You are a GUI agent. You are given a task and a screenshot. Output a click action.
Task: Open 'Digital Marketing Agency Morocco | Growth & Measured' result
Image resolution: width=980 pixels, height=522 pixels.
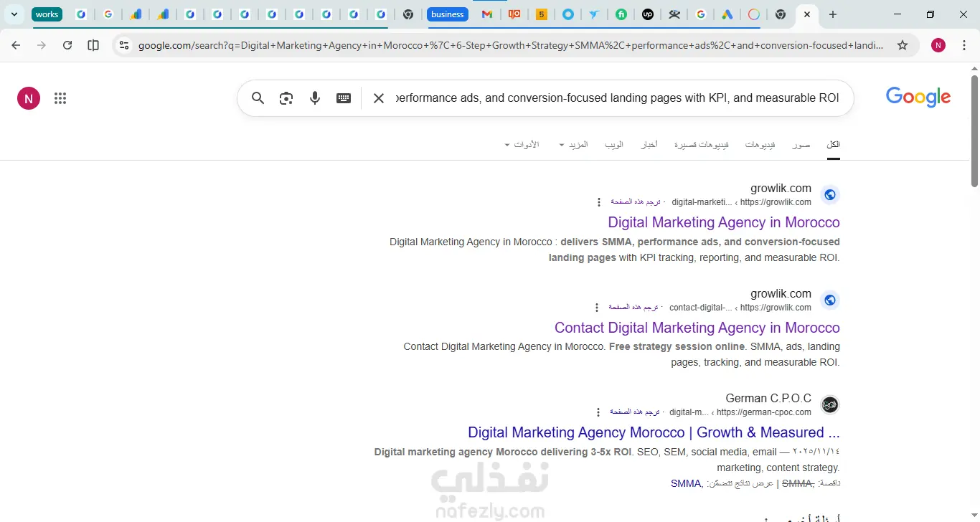[654, 432]
